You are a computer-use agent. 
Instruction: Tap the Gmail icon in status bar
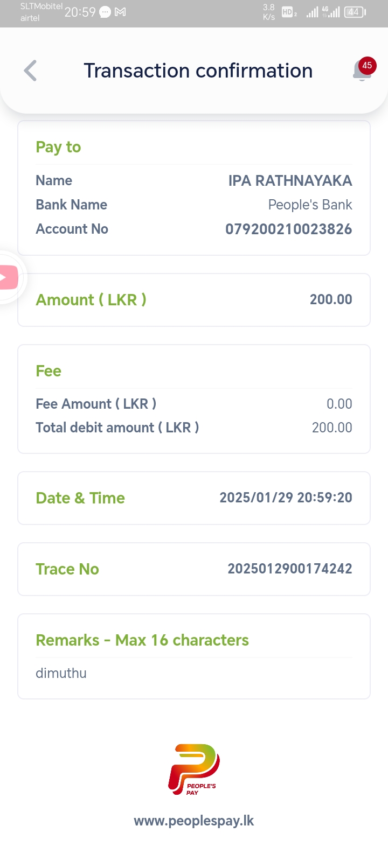(120, 12)
